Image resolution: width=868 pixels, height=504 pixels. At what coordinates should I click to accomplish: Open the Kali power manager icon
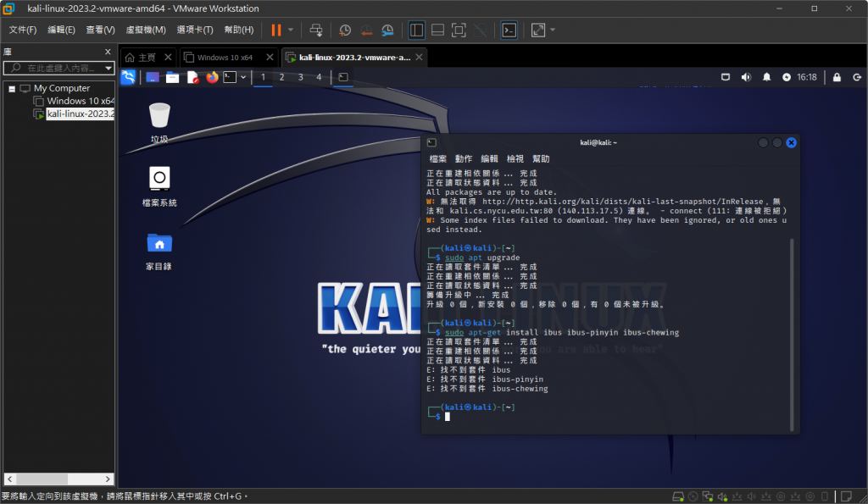[787, 77]
